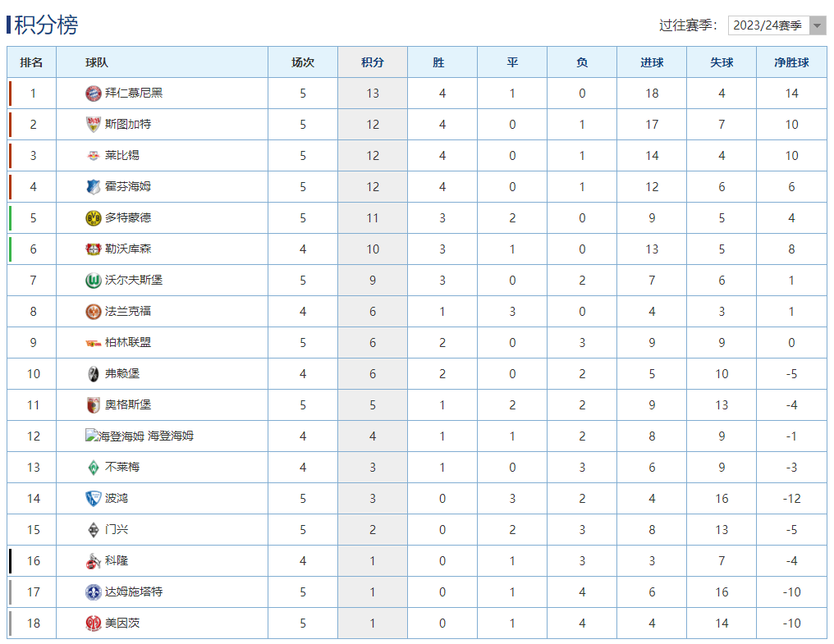Click the season dropdown arrow button
834x644 pixels.
click(x=818, y=25)
